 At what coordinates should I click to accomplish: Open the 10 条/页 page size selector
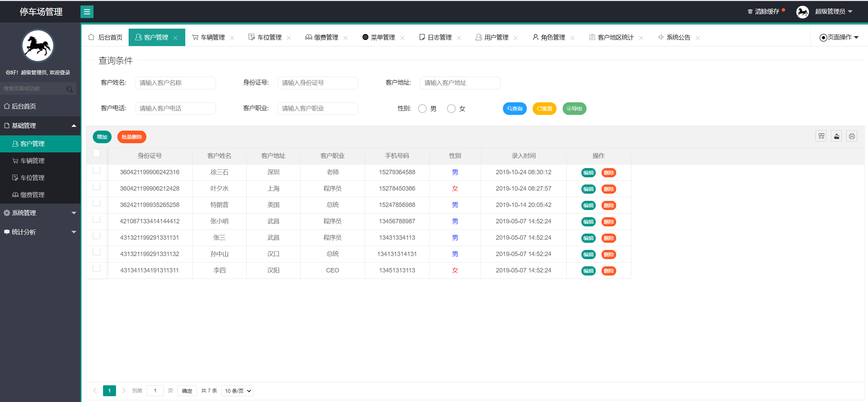tap(237, 391)
